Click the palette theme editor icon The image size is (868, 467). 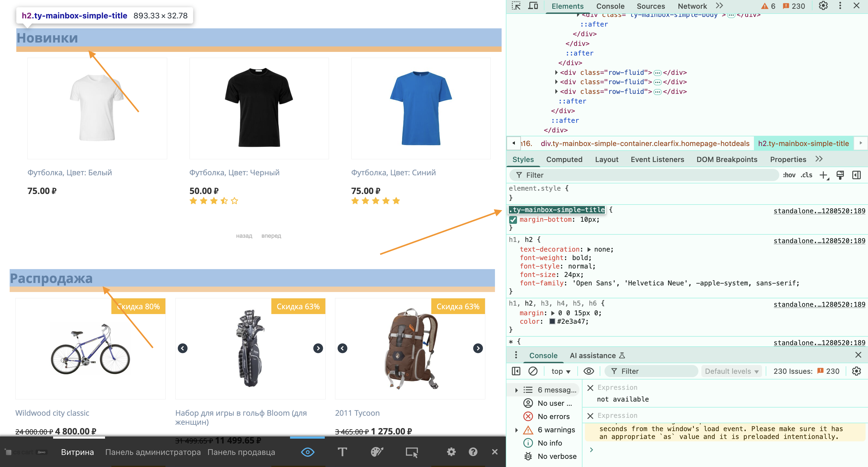(x=377, y=452)
